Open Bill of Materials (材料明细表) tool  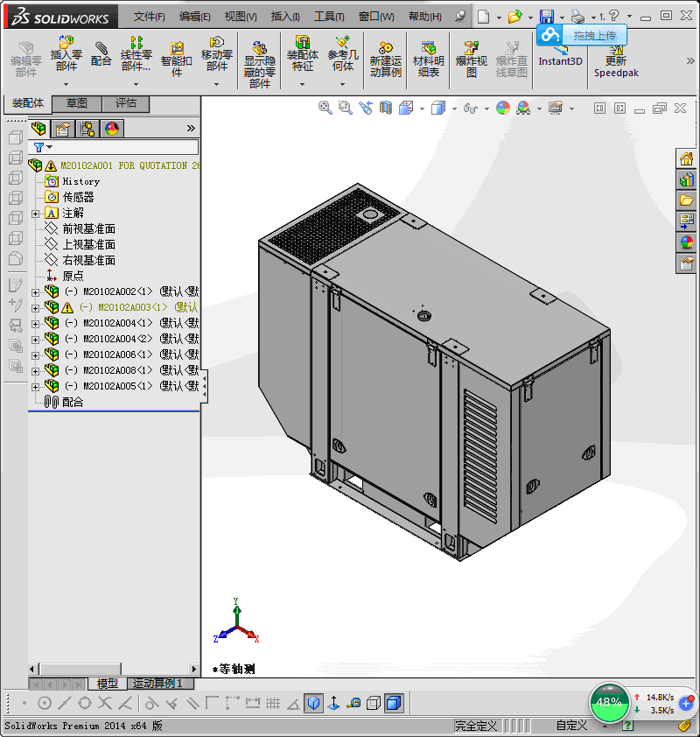[428, 60]
